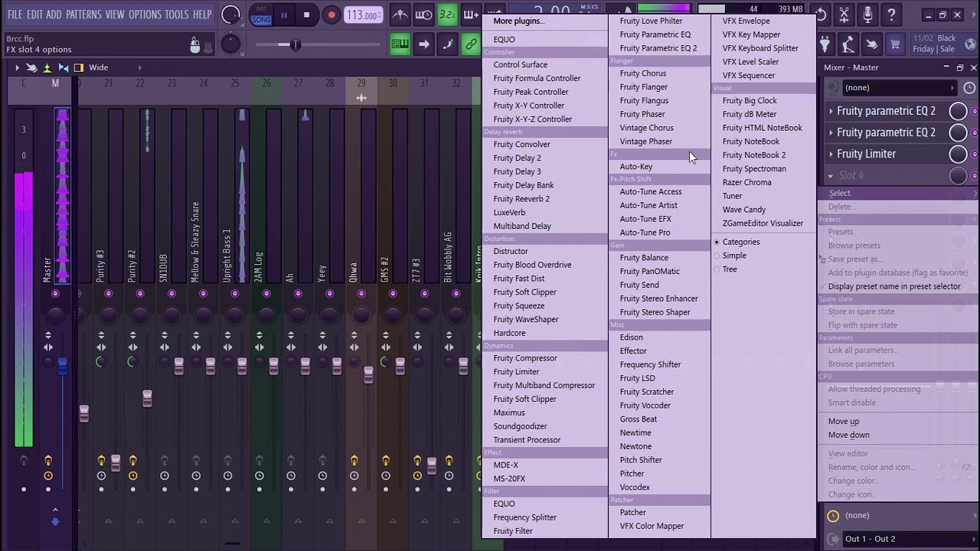Click the yellow clock icon beside input (none)

(x=833, y=516)
